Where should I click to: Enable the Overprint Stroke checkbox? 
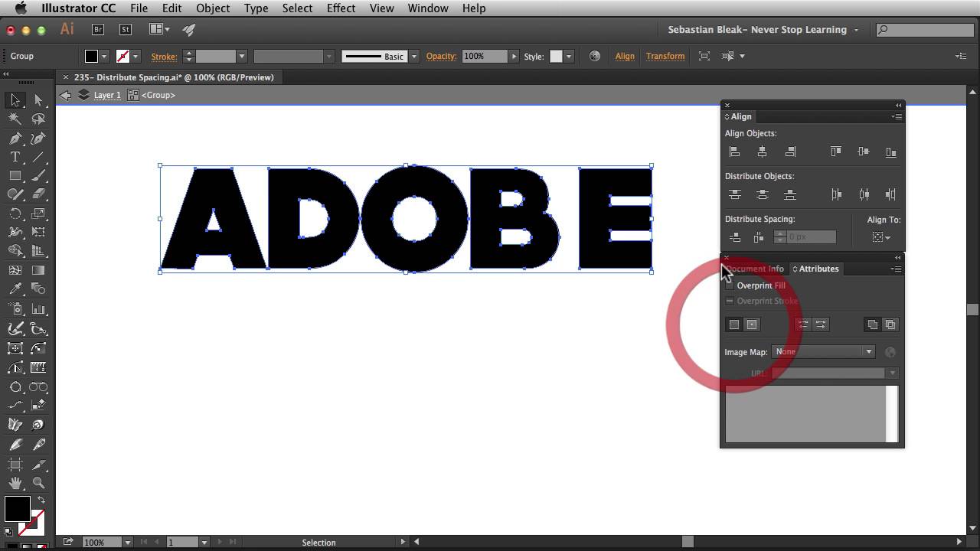point(729,301)
